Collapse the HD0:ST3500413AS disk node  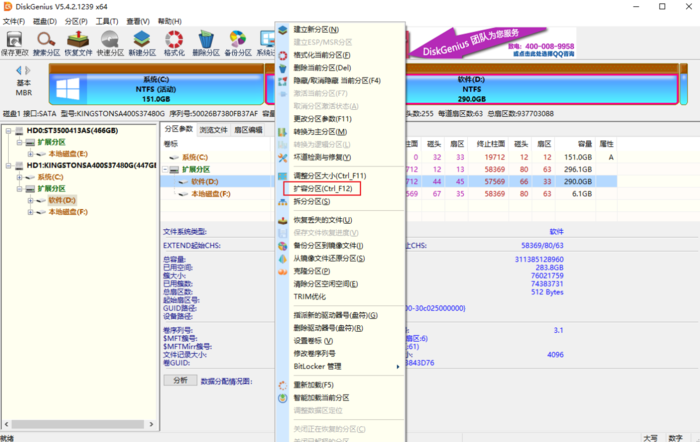click(x=8, y=131)
